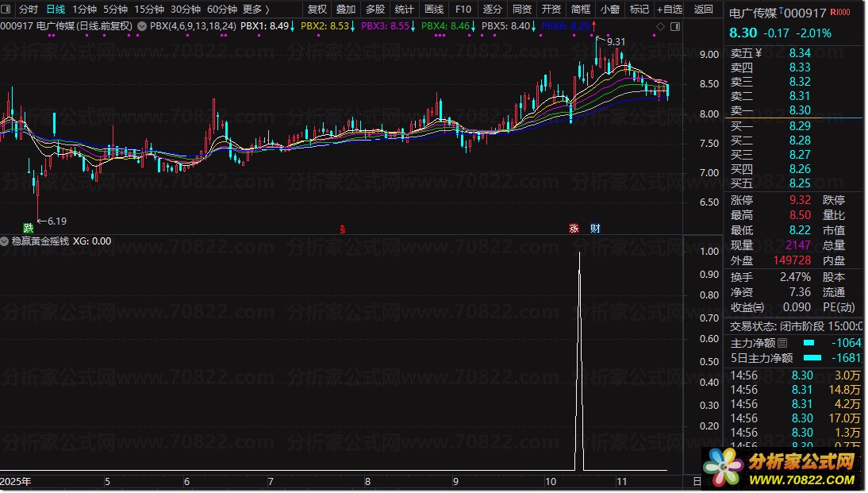Screen dimensions: 868x493
Task: Click the 14:56 trade of 14.8万
Action: (x=796, y=390)
